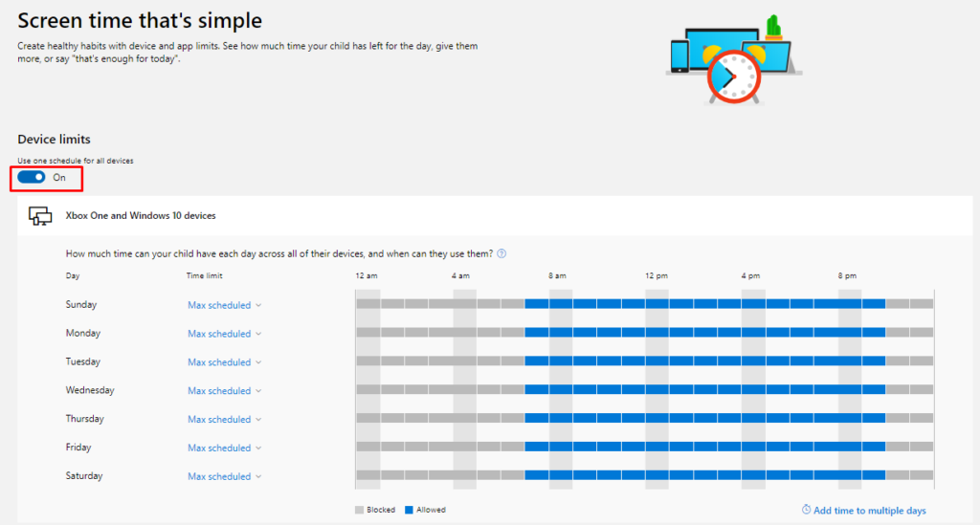This screenshot has height=525, width=980.
Task: Open Friday's time limit dropdown
Action: [224, 448]
